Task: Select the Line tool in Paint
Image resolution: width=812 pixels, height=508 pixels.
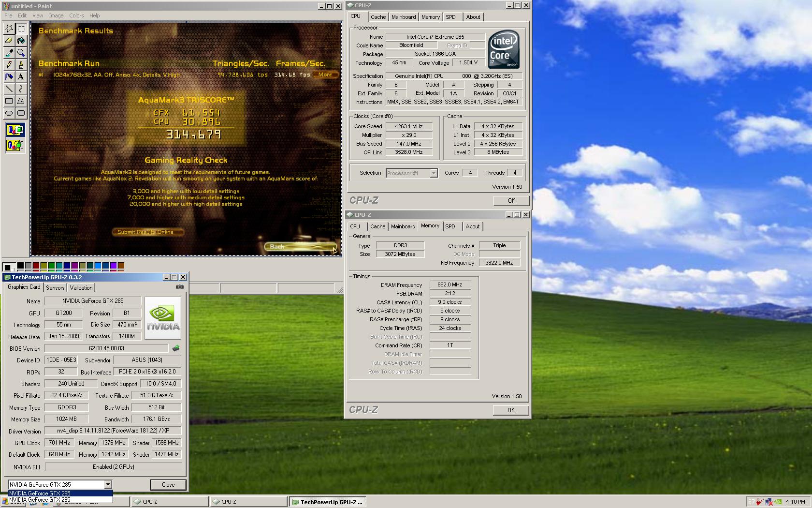Action: point(9,89)
